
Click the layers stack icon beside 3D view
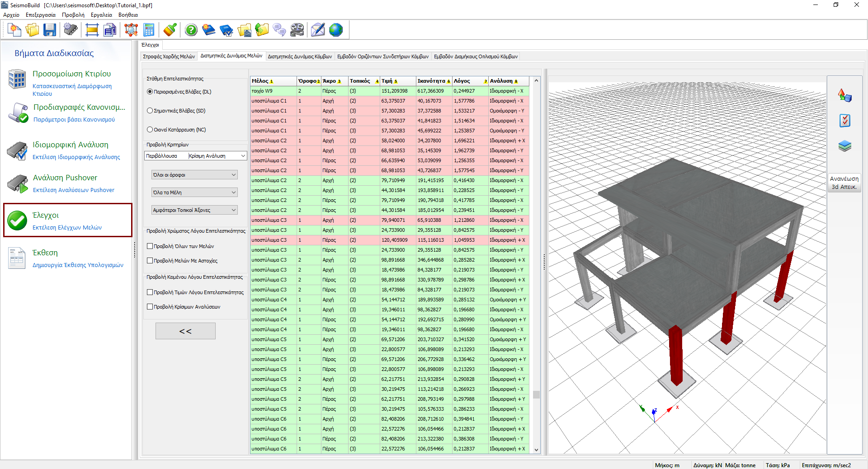844,146
